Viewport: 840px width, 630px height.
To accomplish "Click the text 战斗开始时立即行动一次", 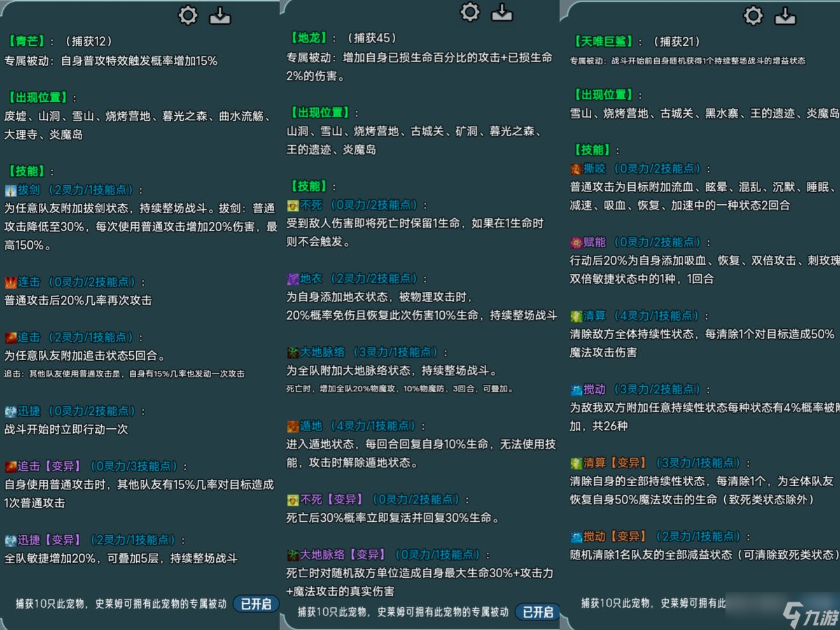I will 66,430.
